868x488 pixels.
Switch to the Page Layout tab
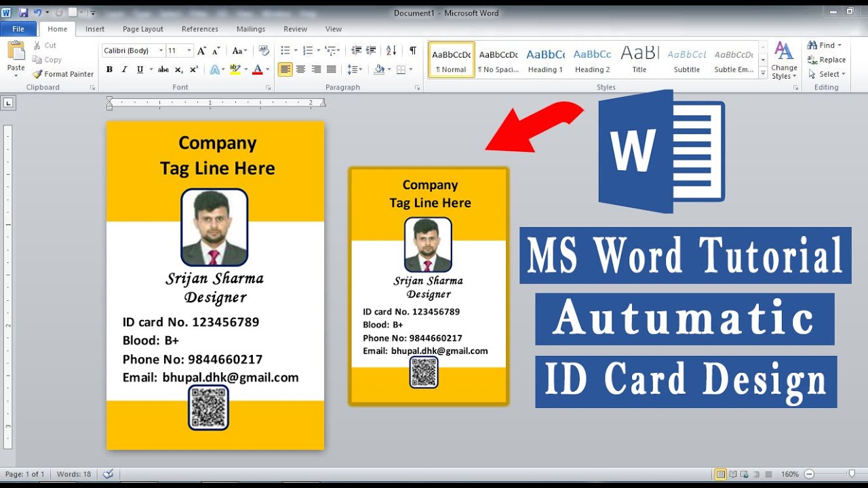click(x=143, y=29)
